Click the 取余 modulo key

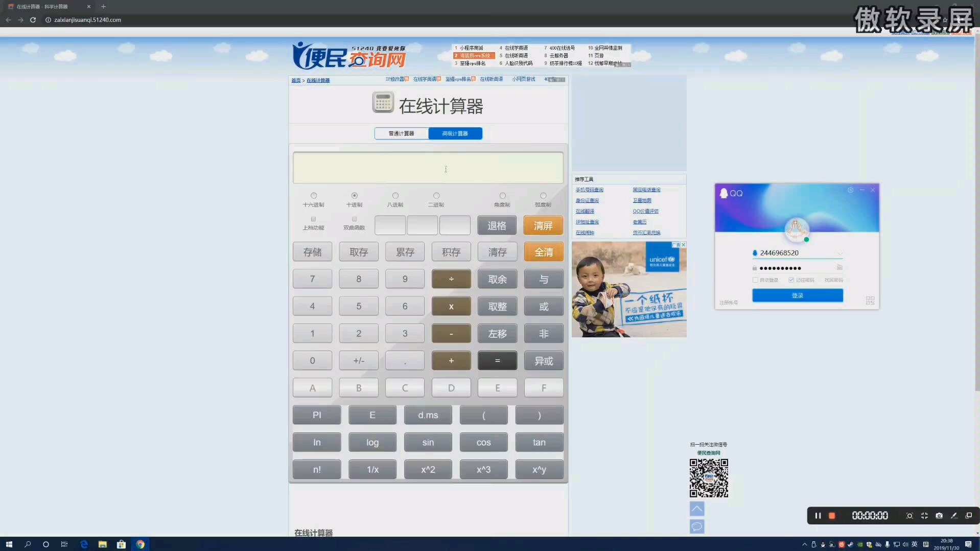pos(498,279)
